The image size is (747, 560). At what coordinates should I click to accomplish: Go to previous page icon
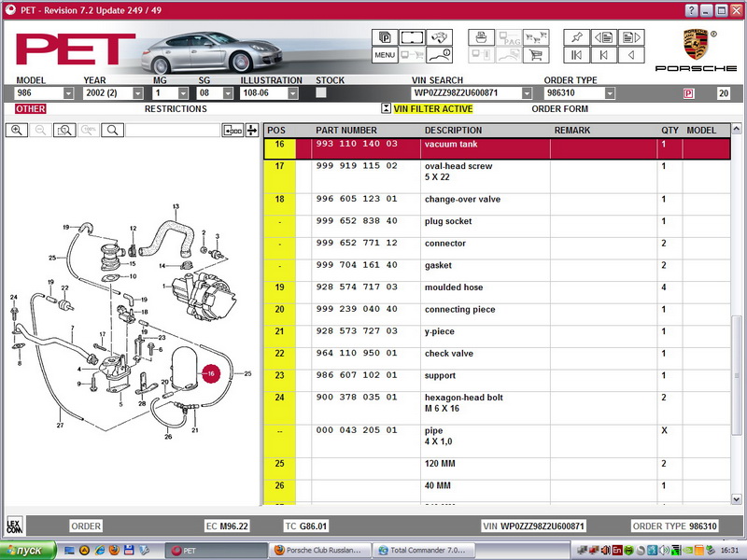tap(604, 37)
